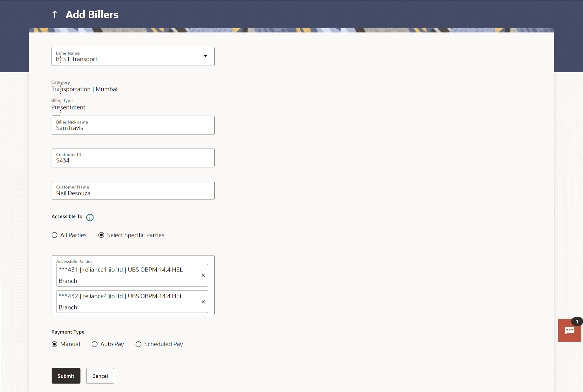Remove the reliance1 jio ltd party
Screen dimensions: 583x392
(203, 275)
